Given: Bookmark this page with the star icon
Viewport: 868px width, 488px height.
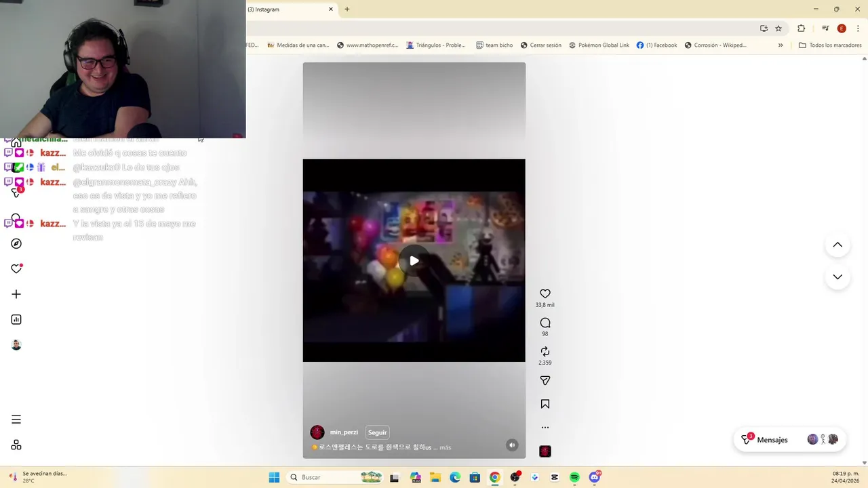Looking at the screenshot, I should [x=778, y=28].
